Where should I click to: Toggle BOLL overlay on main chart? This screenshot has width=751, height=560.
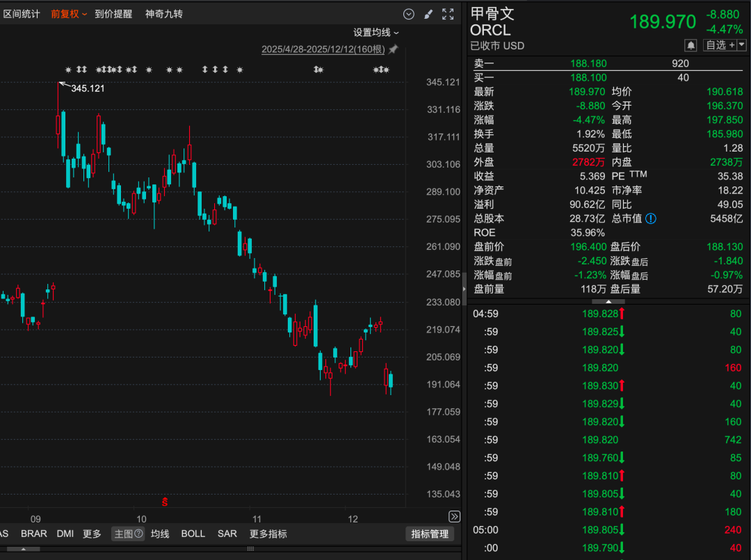pos(193,534)
